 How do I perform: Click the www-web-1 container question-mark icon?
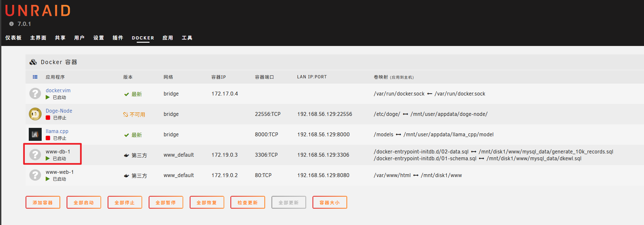pyautogui.click(x=35, y=175)
